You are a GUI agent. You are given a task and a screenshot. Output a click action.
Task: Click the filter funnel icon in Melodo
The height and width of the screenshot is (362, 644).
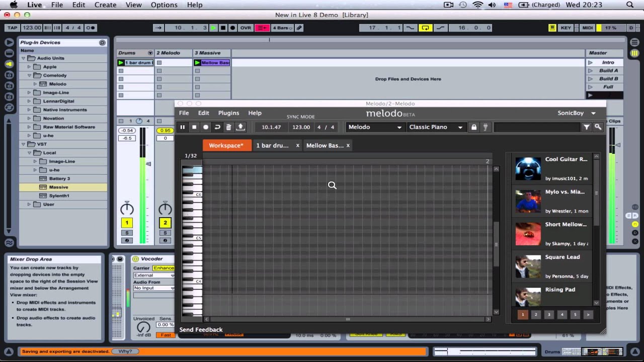[587, 127]
